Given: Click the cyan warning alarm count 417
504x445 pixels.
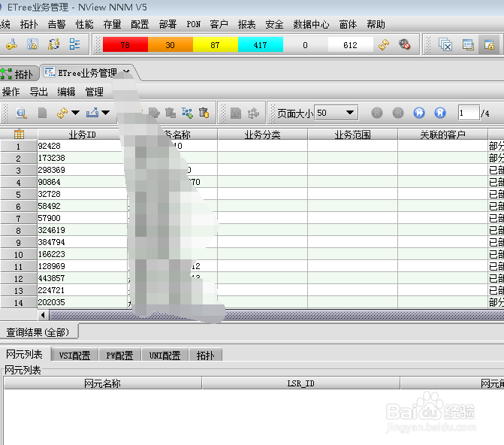Looking at the screenshot, I should tap(261, 44).
